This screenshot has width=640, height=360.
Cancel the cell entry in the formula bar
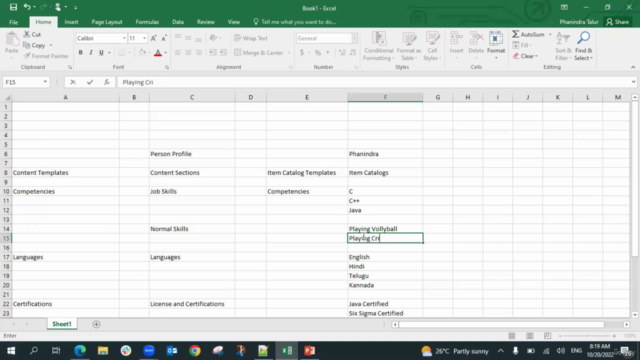(x=73, y=82)
